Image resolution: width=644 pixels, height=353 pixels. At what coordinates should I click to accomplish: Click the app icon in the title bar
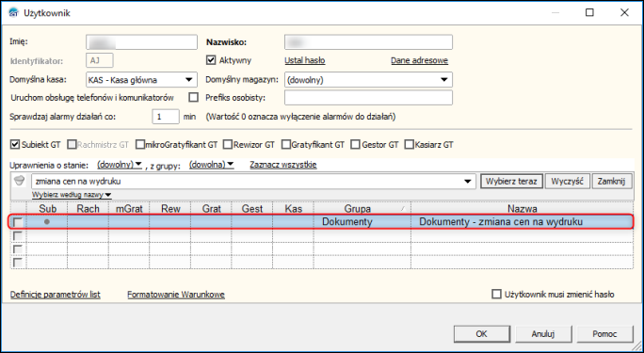13,13
